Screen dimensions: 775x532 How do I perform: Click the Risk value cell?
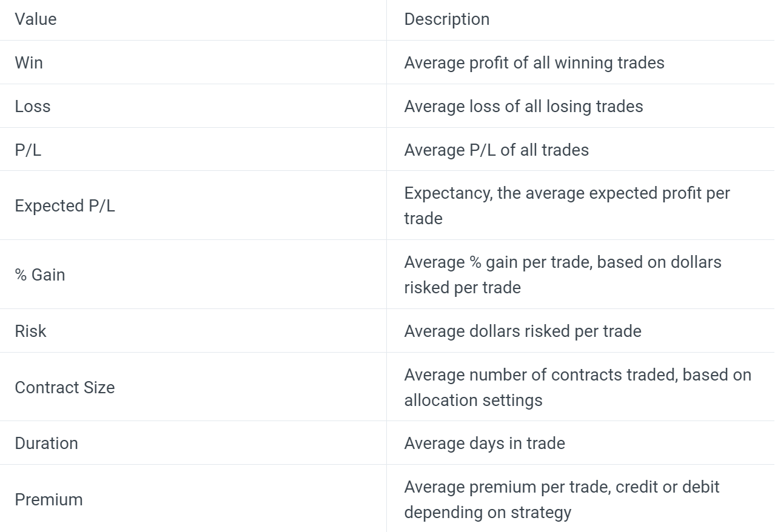click(x=31, y=331)
